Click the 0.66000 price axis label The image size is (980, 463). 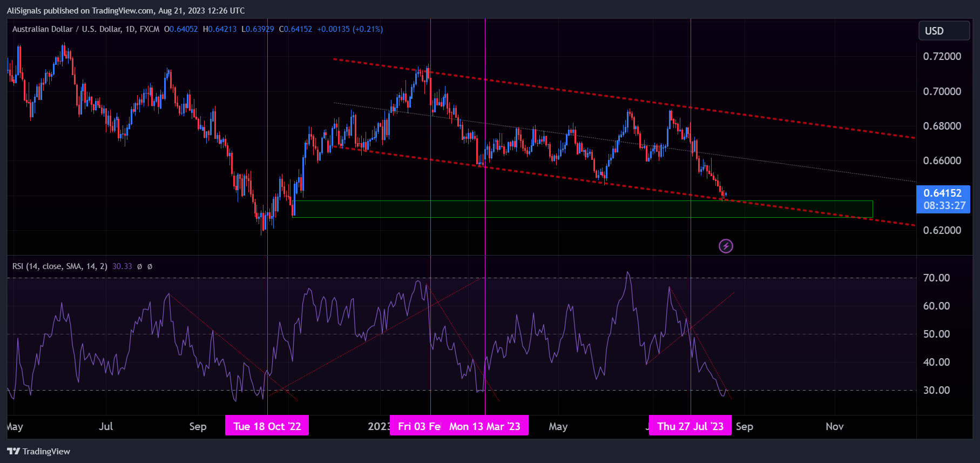(x=942, y=160)
